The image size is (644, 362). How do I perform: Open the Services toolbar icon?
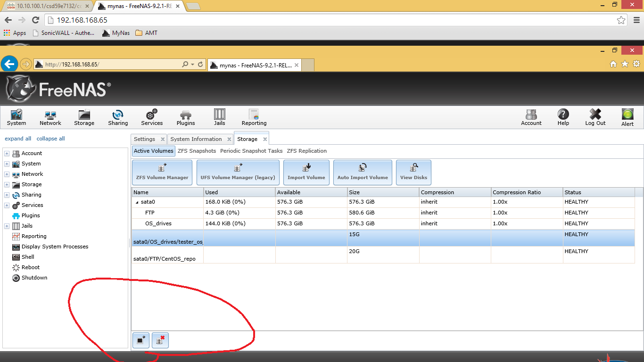pos(152,117)
